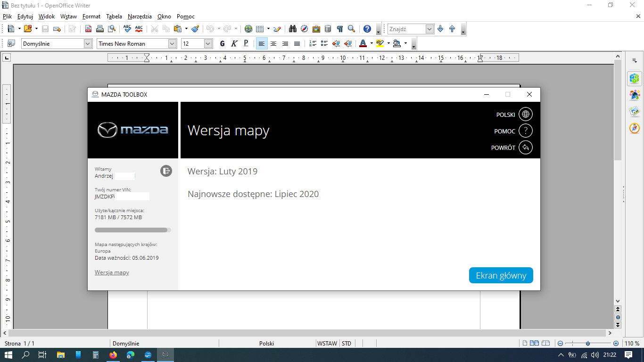Open POMOC help question mark icon
The height and width of the screenshot is (362, 644).
(525, 131)
